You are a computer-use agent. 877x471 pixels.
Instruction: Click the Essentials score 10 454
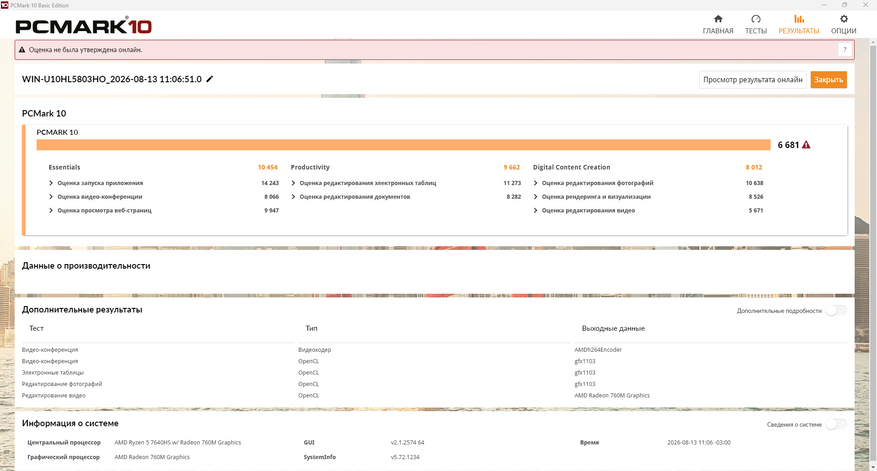pyautogui.click(x=267, y=167)
